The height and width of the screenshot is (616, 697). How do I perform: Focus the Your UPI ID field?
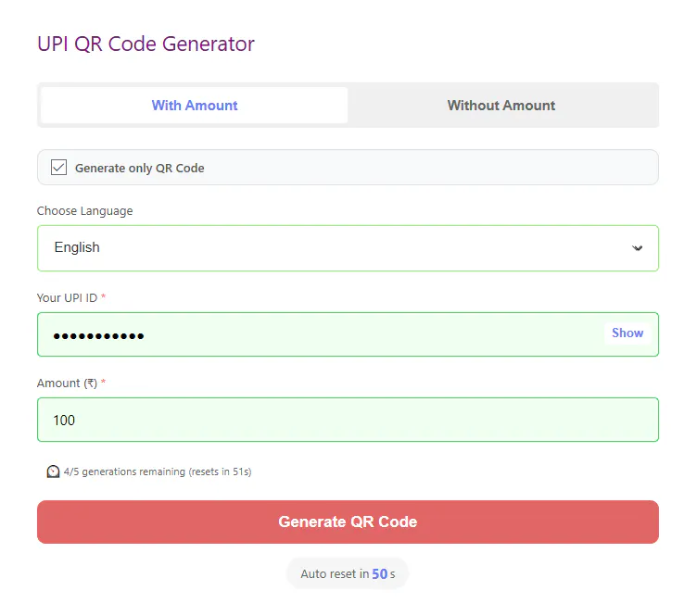(348, 334)
